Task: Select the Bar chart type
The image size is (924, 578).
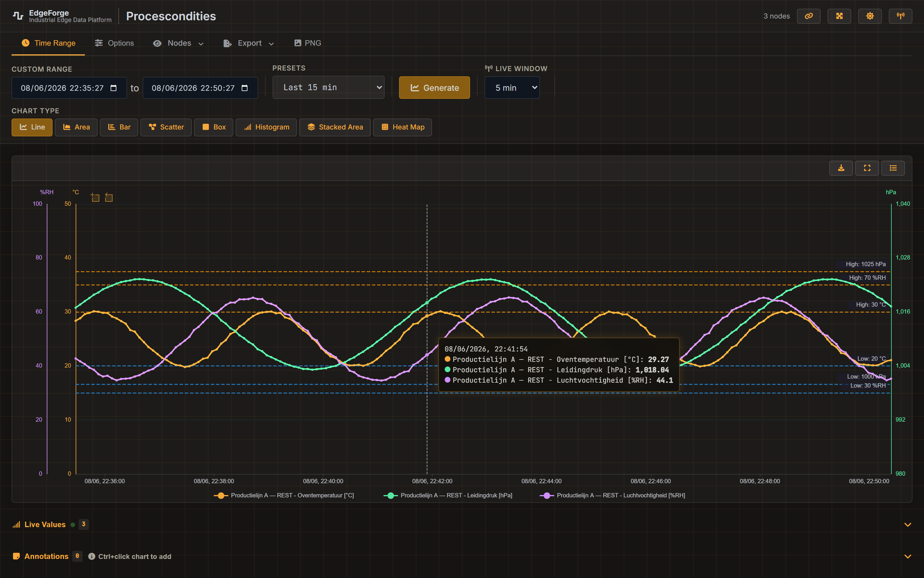Action: click(119, 127)
